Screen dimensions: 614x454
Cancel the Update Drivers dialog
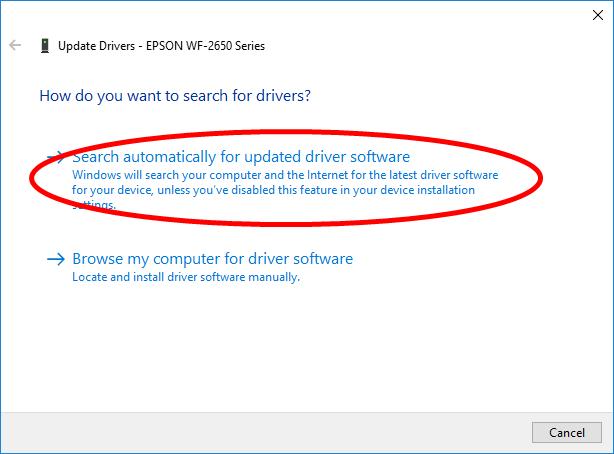point(567,432)
